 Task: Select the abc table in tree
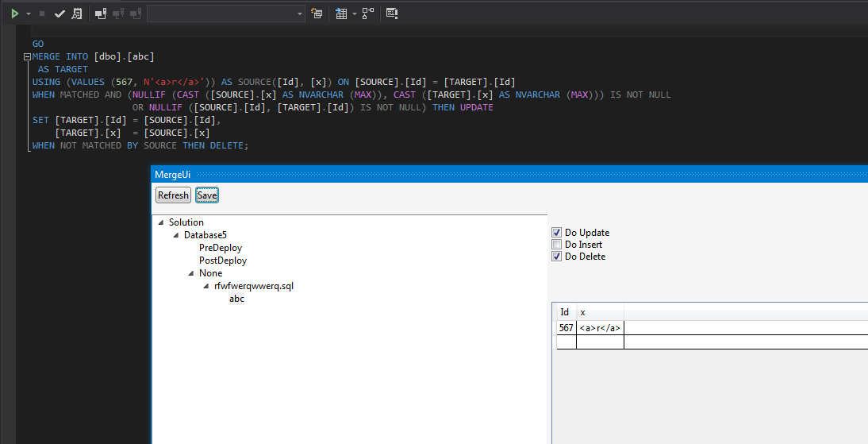point(236,299)
